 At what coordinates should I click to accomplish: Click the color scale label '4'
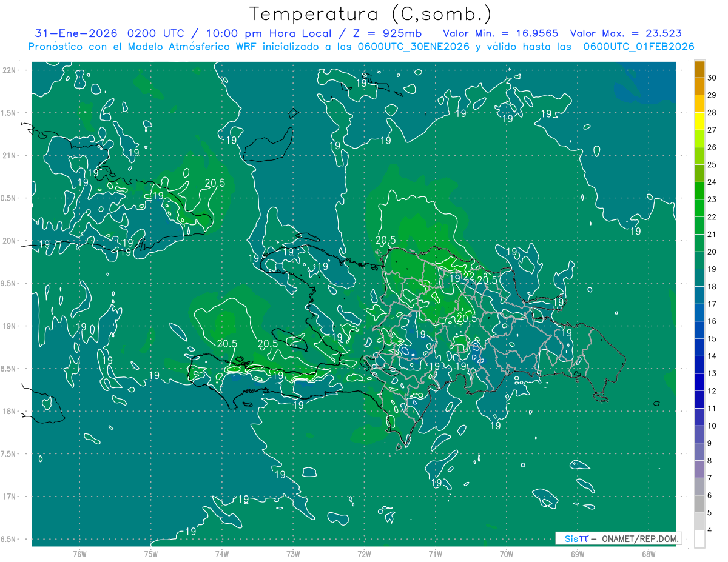click(710, 530)
